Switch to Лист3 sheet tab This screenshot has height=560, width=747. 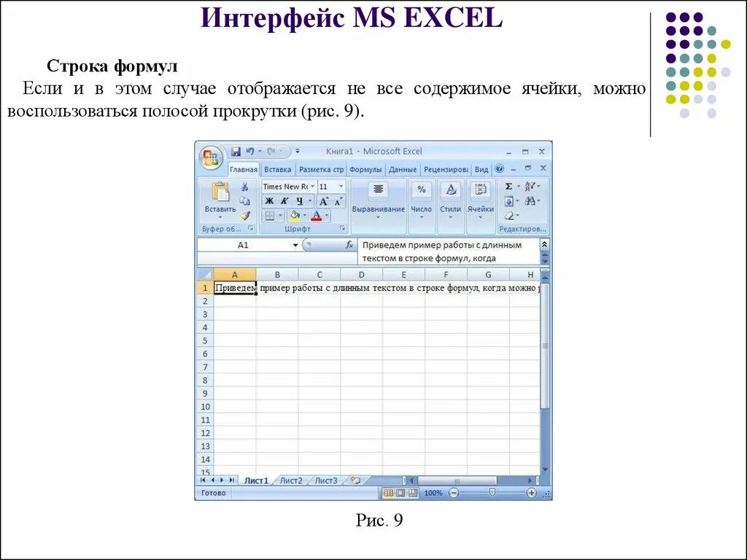pyautogui.click(x=326, y=481)
